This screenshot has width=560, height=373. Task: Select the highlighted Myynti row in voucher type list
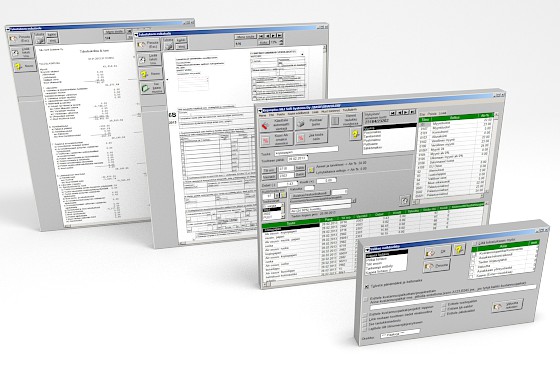390,127
